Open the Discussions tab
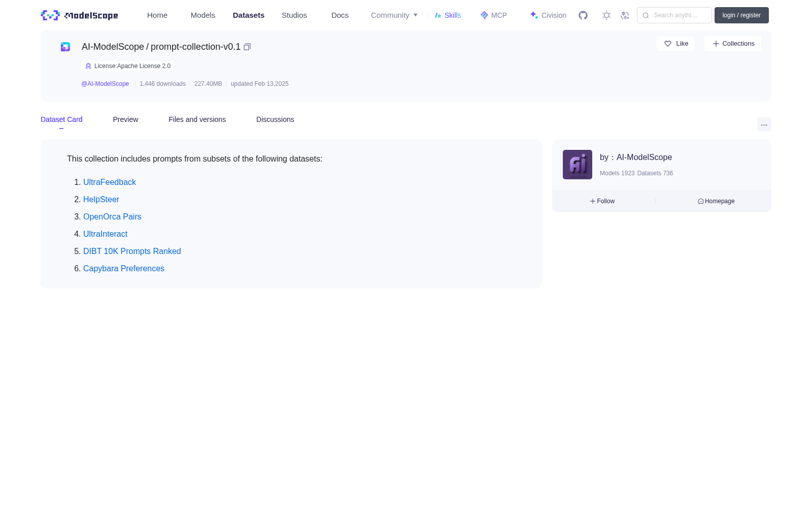The height and width of the screenshot is (508, 812). click(275, 119)
